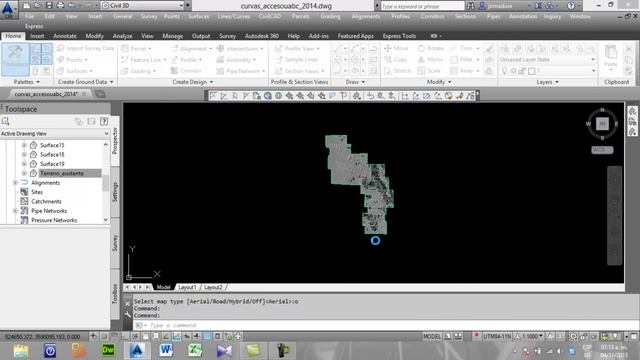Click the Toolspace search magnifier icon
Image resolution: width=640 pixels, height=360 pixels.
point(6,121)
